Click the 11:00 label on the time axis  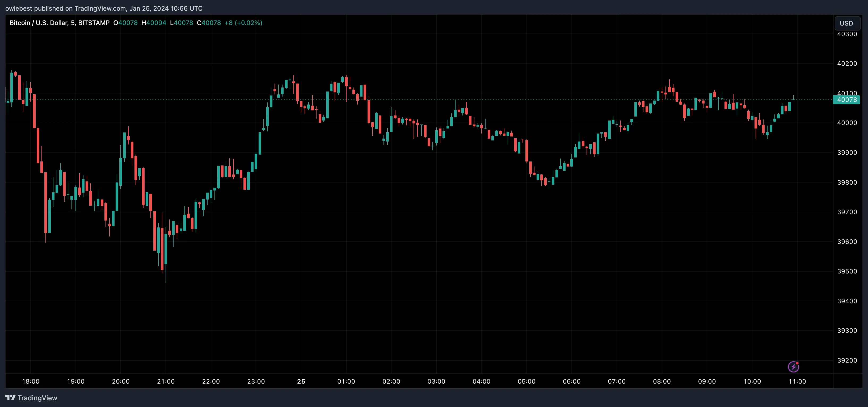[798, 382]
